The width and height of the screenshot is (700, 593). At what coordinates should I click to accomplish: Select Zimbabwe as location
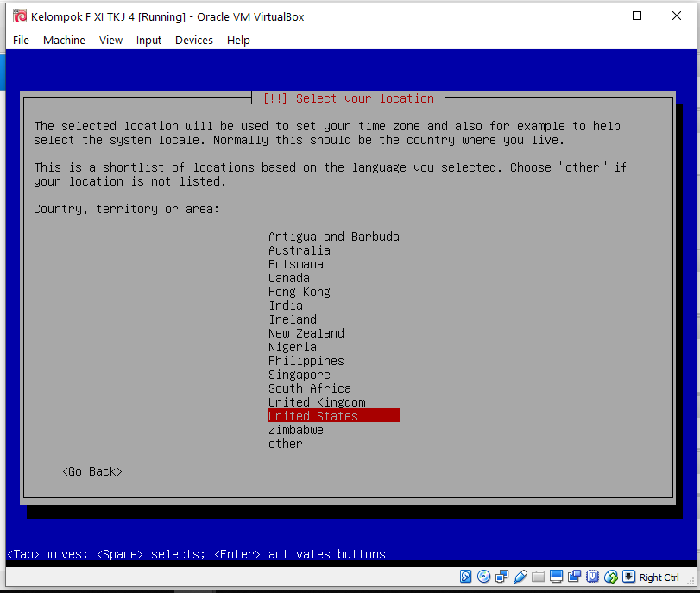(x=295, y=430)
